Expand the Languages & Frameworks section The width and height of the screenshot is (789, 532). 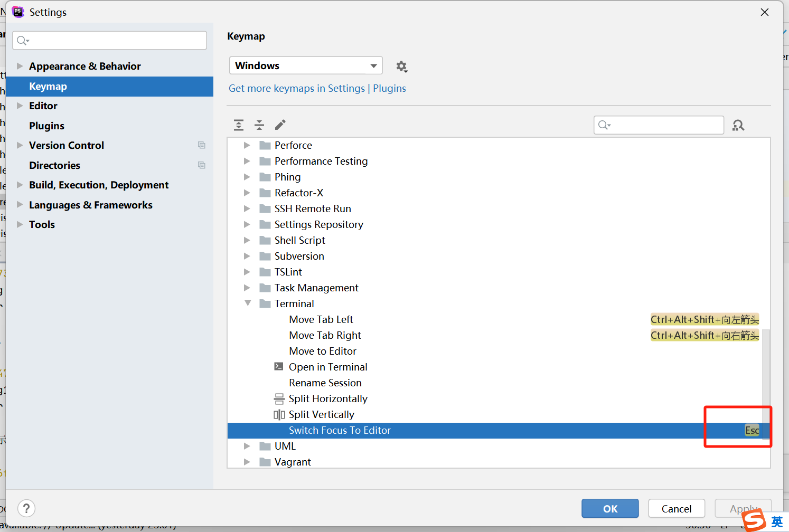tap(20, 205)
